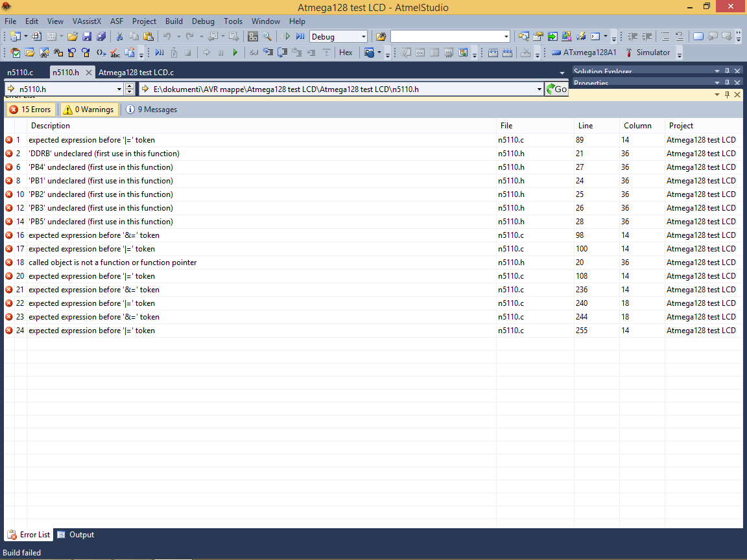The height and width of the screenshot is (560, 747).
Task: Toggle the 9 Messages filter
Action: pos(151,110)
